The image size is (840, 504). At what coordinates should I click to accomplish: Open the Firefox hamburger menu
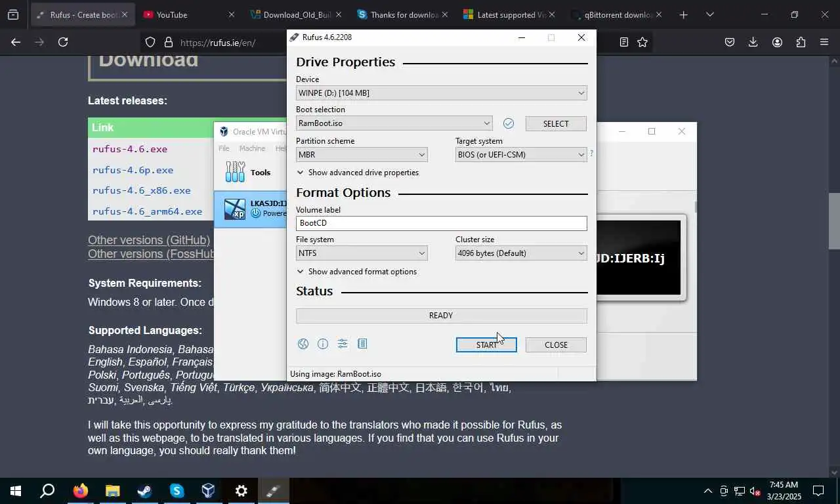click(x=824, y=42)
